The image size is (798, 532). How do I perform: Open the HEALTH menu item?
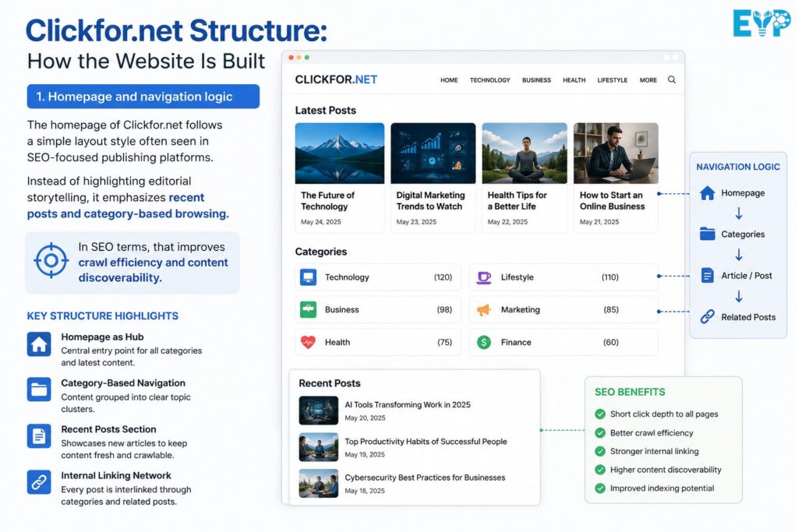tap(574, 80)
